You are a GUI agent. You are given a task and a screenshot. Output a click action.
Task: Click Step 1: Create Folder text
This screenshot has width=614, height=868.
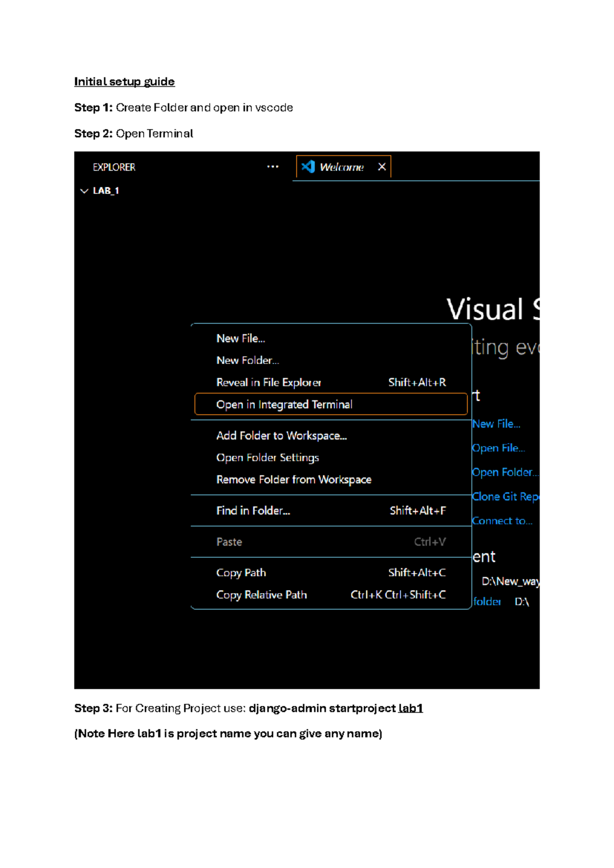coord(183,107)
